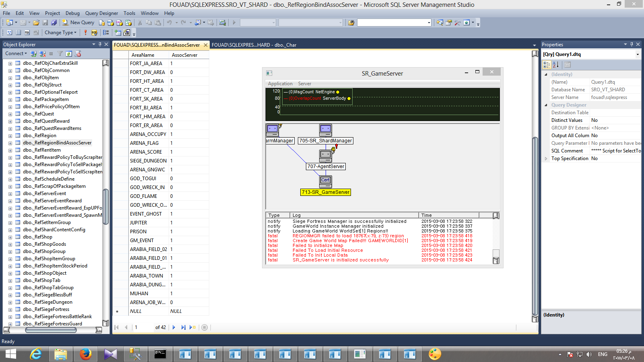
Task: Click the ARENA_FLAG cell in the grid
Action: pyautogui.click(x=148, y=143)
